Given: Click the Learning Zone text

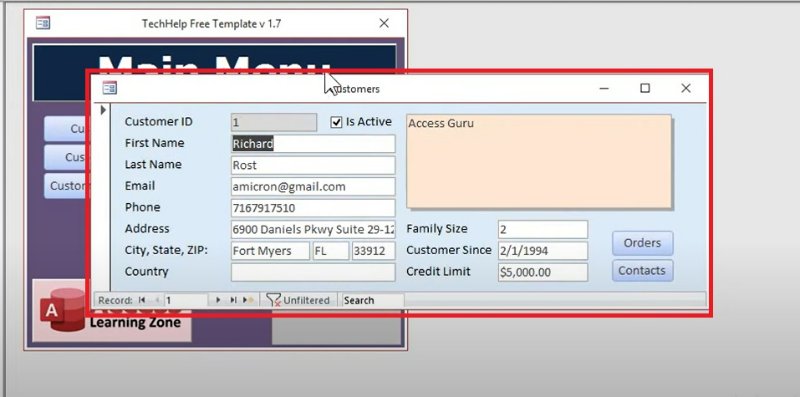Looking at the screenshot, I should pos(135,322).
